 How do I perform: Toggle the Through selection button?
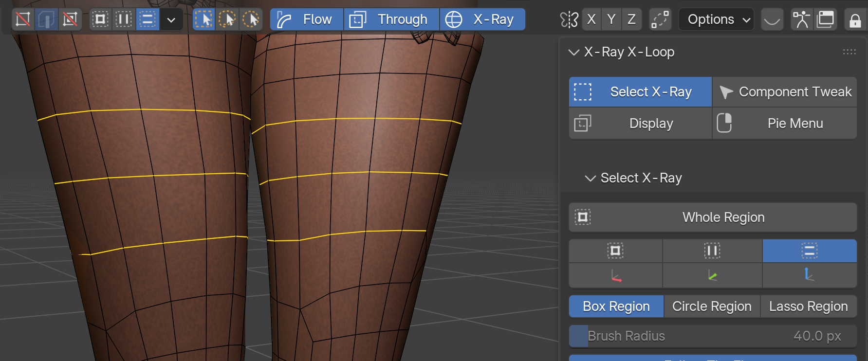click(x=392, y=19)
